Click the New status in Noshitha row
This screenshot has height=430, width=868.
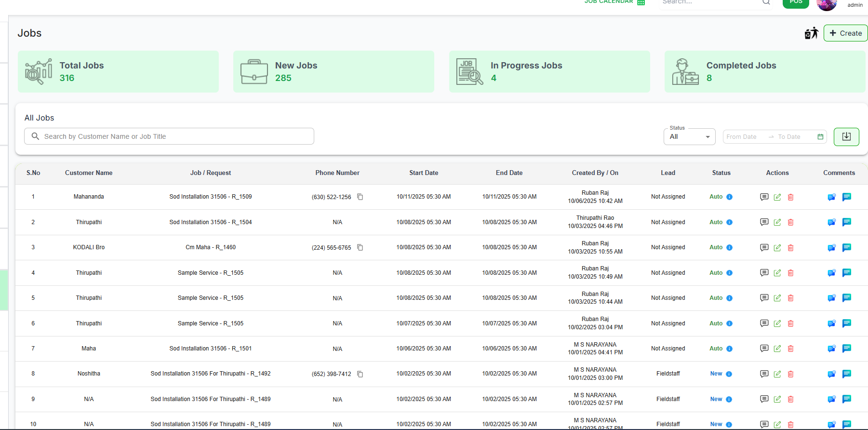click(716, 374)
